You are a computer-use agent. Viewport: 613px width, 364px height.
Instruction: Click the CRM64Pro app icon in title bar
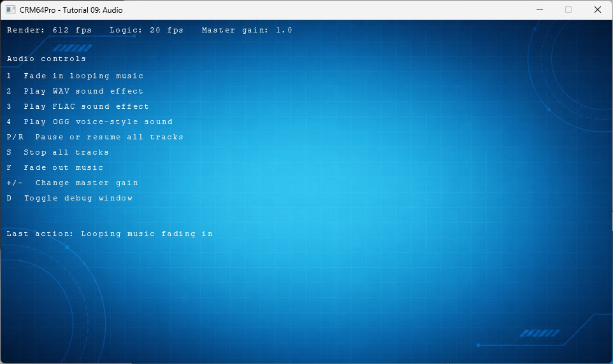11,10
